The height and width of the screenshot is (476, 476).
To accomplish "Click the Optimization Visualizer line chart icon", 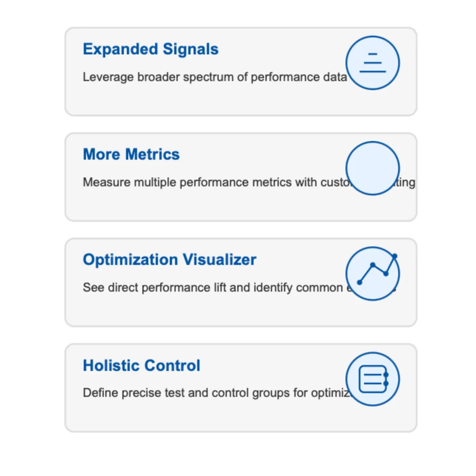I will (372, 273).
